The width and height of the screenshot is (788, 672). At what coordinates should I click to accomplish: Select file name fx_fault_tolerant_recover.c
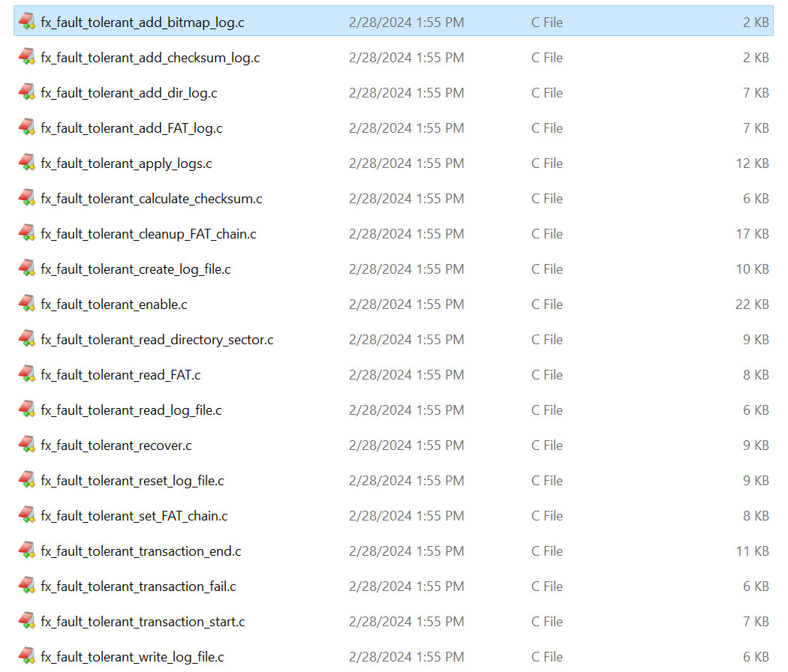coord(116,445)
